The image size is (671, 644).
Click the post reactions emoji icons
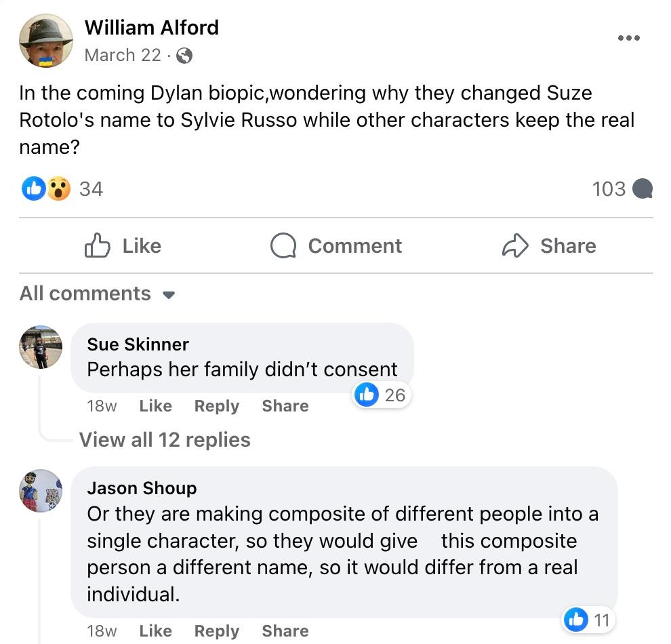click(47, 188)
